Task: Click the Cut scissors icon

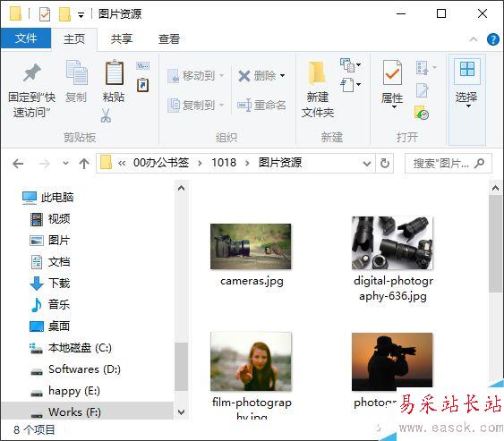Action: tap(106, 115)
